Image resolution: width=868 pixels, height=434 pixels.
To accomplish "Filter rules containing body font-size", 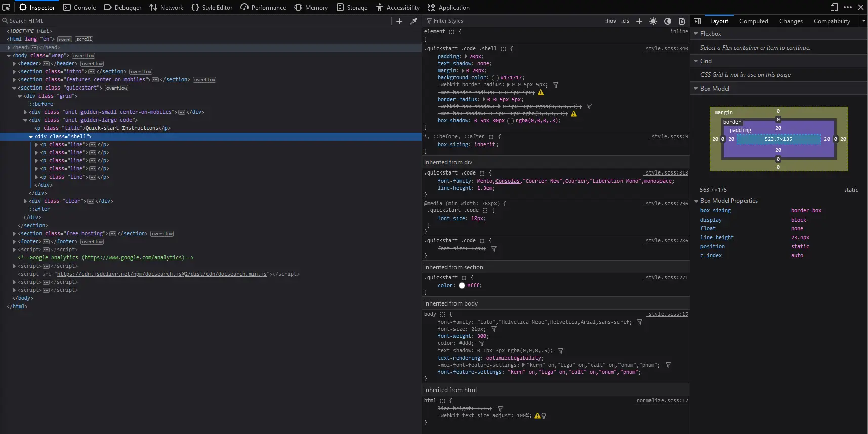I will (x=494, y=329).
